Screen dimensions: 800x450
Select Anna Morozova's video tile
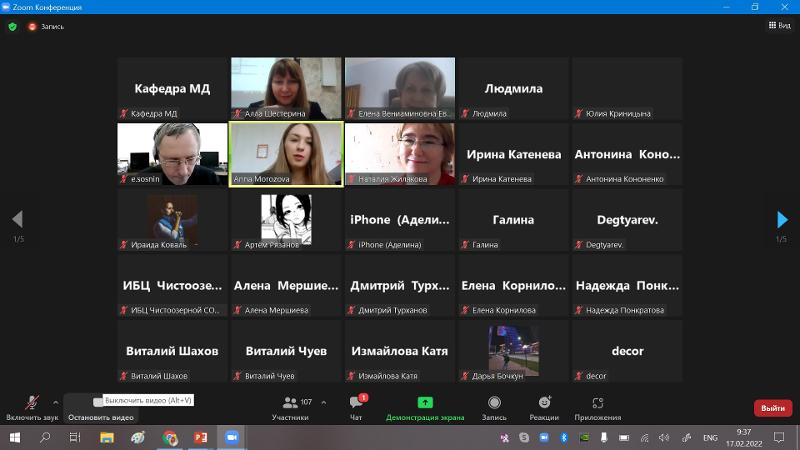286,154
